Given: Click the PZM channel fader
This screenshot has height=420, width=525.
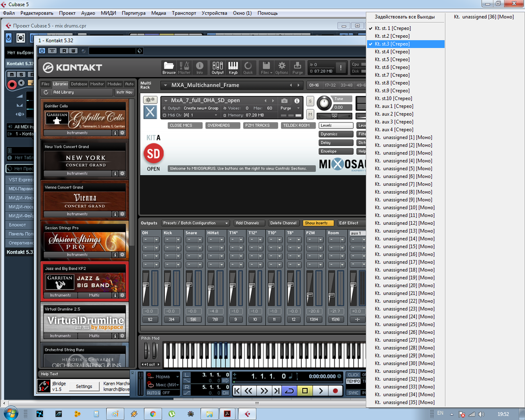Looking at the screenshot, I should point(310,295).
